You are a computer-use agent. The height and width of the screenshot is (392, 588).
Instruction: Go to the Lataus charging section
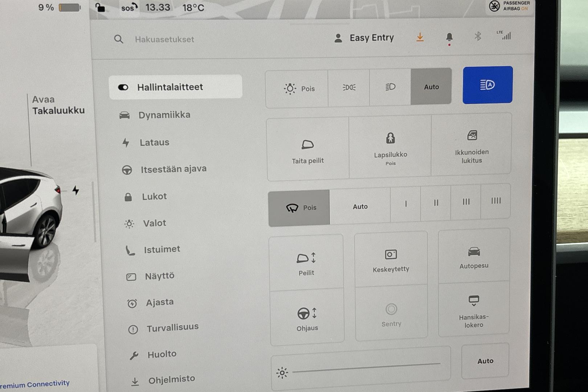click(x=146, y=143)
